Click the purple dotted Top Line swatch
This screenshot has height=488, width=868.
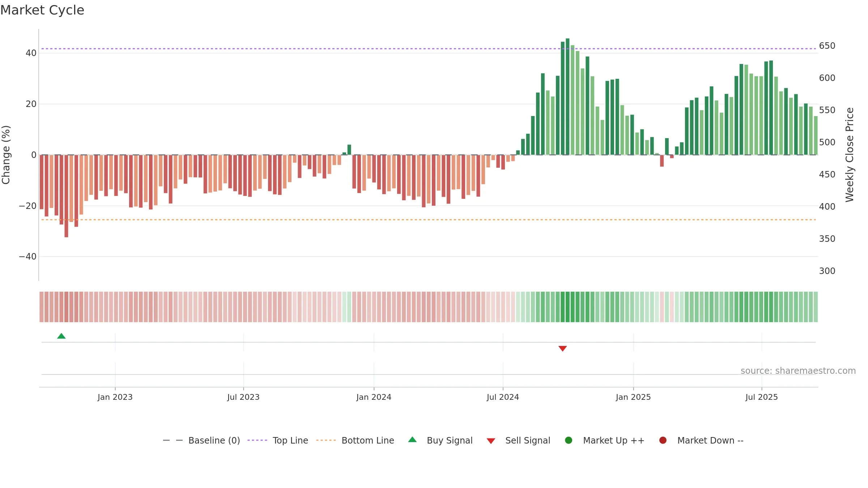(x=257, y=440)
